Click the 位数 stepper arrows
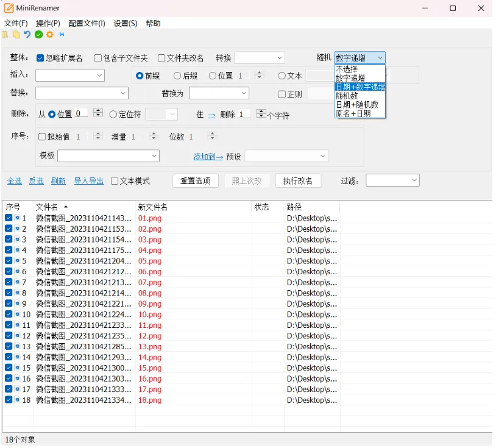This screenshot has height=448, width=496. tap(212, 136)
